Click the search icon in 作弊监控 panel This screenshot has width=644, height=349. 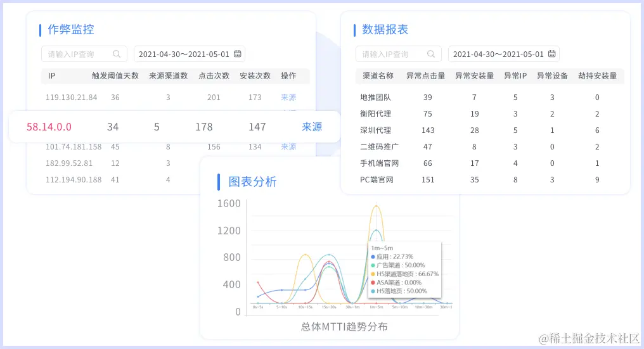(x=117, y=54)
